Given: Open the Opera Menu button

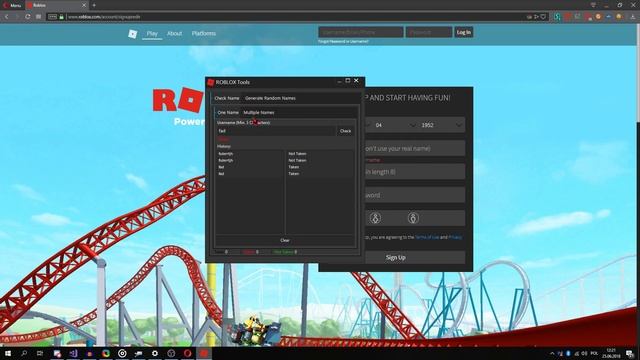Looking at the screenshot, I should [12, 5].
